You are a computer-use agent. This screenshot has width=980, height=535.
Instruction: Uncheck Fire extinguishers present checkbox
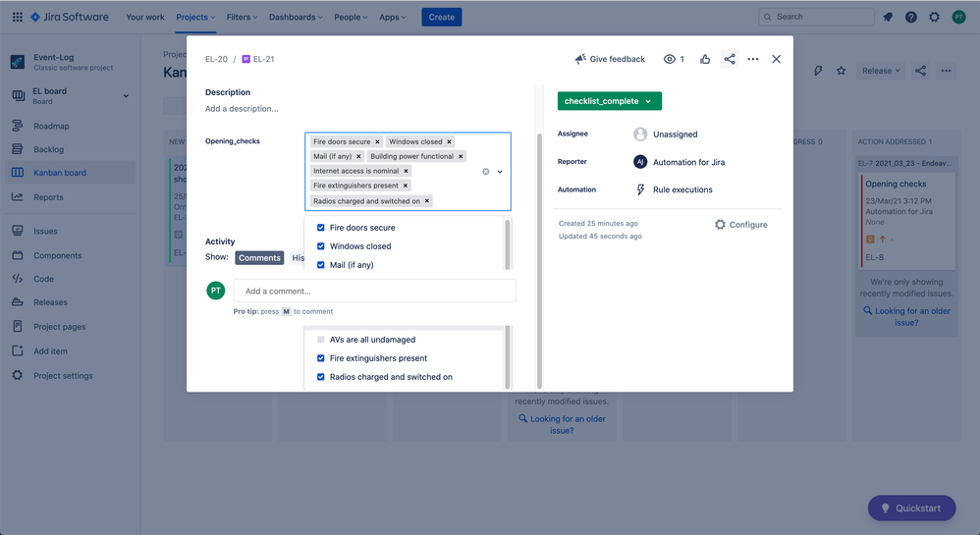[x=321, y=358]
